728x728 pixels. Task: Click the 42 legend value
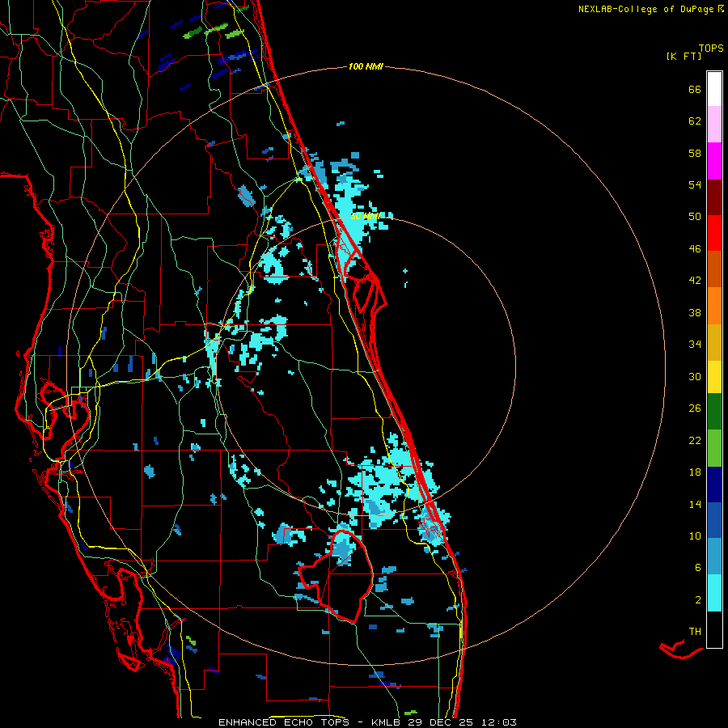(695, 281)
